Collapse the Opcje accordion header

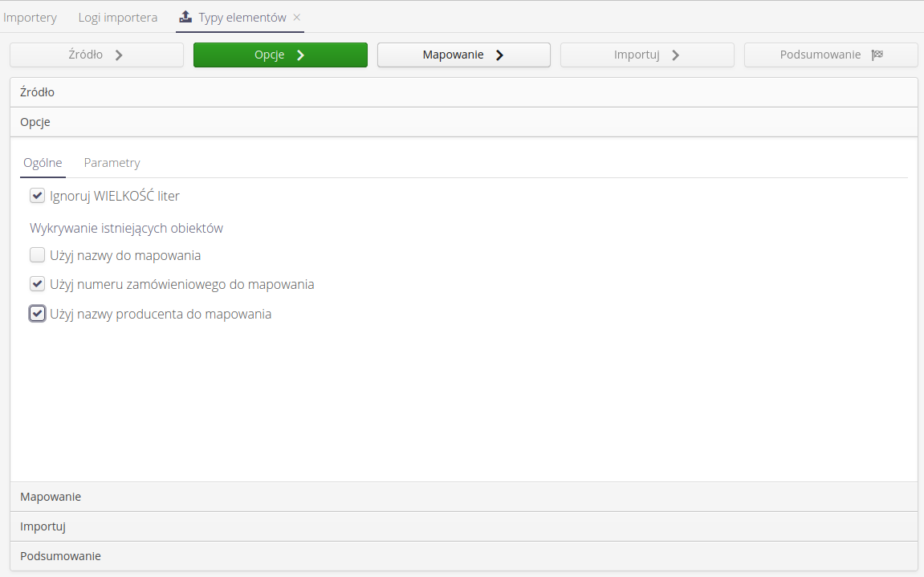tap(464, 122)
